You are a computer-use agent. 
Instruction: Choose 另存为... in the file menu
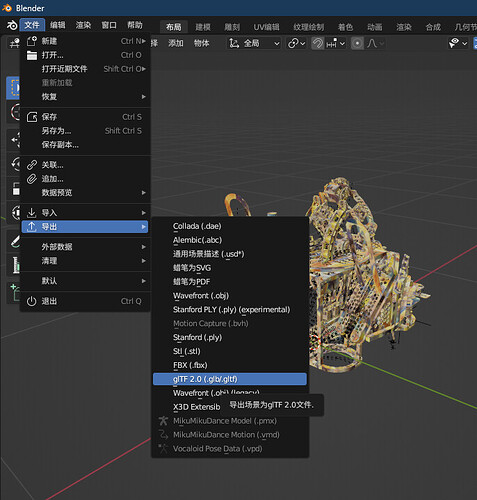pos(85,131)
